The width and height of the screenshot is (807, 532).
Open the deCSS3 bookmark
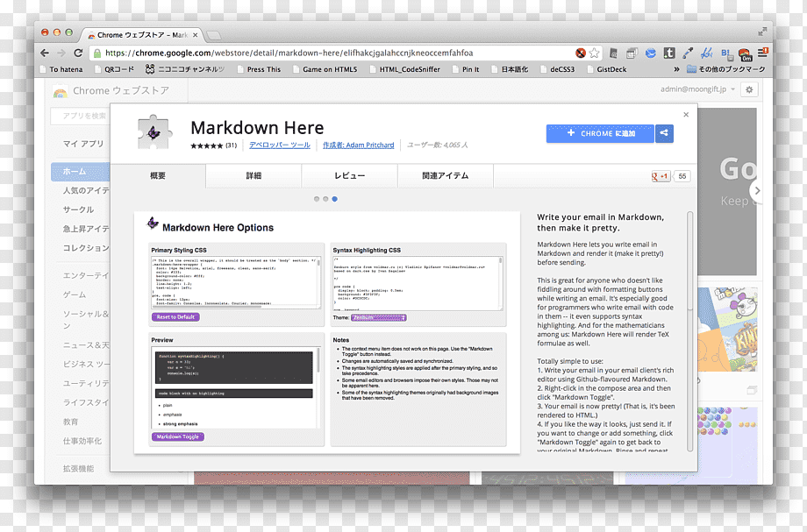(557, 69)
